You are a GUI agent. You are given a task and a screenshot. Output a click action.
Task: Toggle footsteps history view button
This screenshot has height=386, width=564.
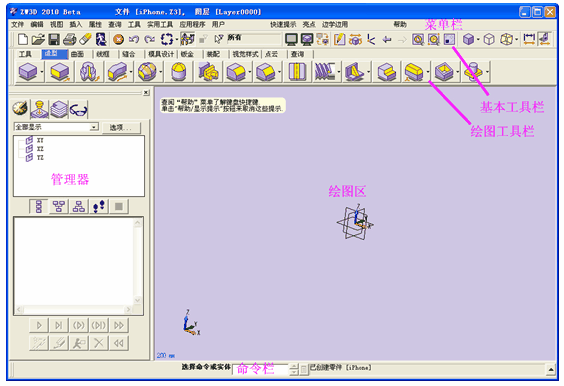99,206
